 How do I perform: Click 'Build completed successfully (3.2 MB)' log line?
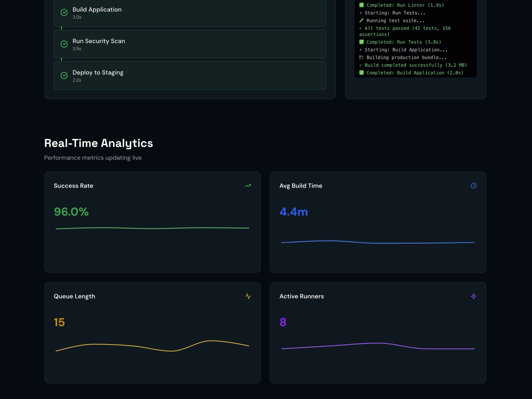click(413, 65)
